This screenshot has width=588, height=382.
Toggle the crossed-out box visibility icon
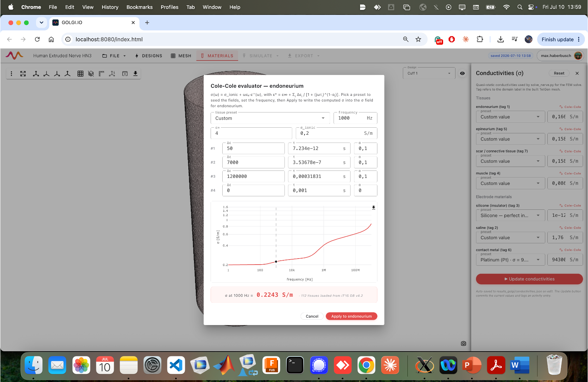(x=91, y=74)
